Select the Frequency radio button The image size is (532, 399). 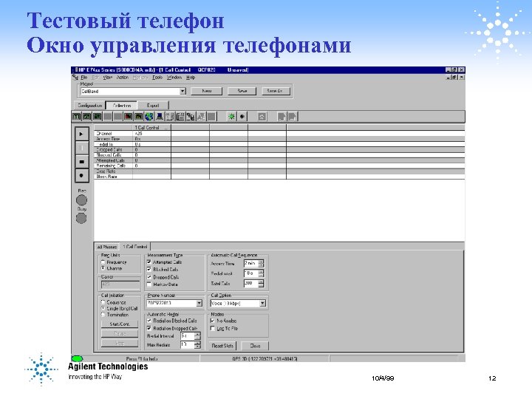[103, 262]
